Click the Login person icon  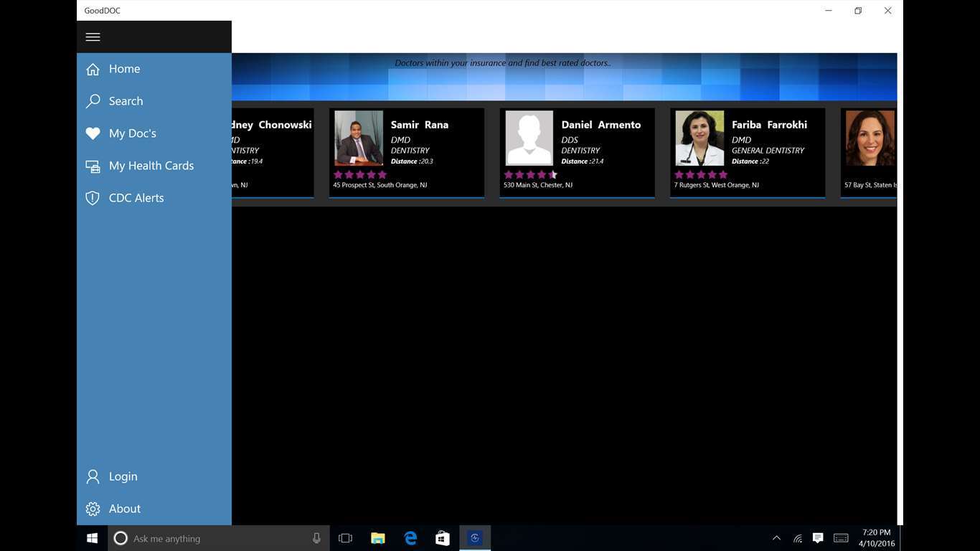click(x=93, y=476)
